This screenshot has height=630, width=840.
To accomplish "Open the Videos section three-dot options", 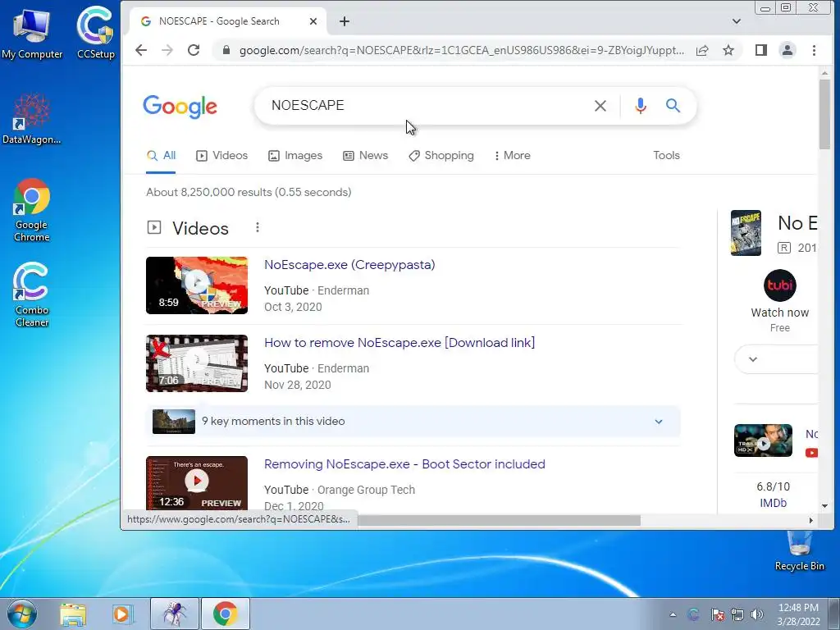I will (x=258, y=228).
